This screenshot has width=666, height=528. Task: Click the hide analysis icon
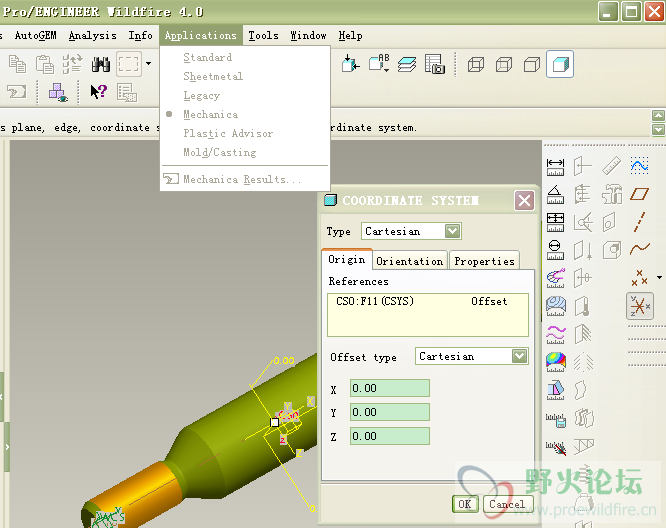point(556,447)
